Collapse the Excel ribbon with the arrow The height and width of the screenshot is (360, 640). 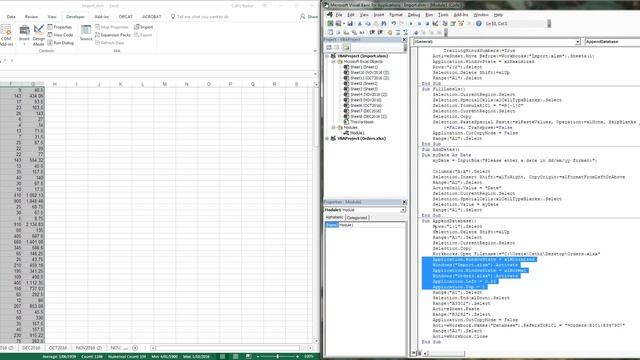[x=315, y=51]
